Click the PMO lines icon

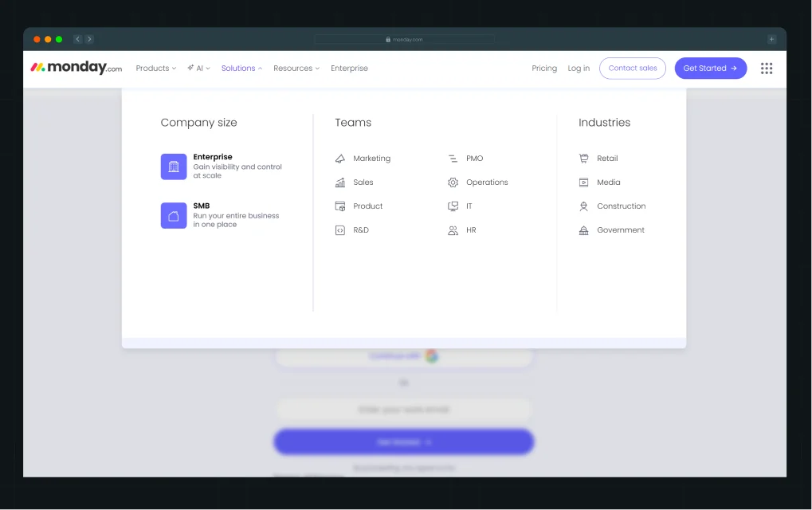(453, 159)
